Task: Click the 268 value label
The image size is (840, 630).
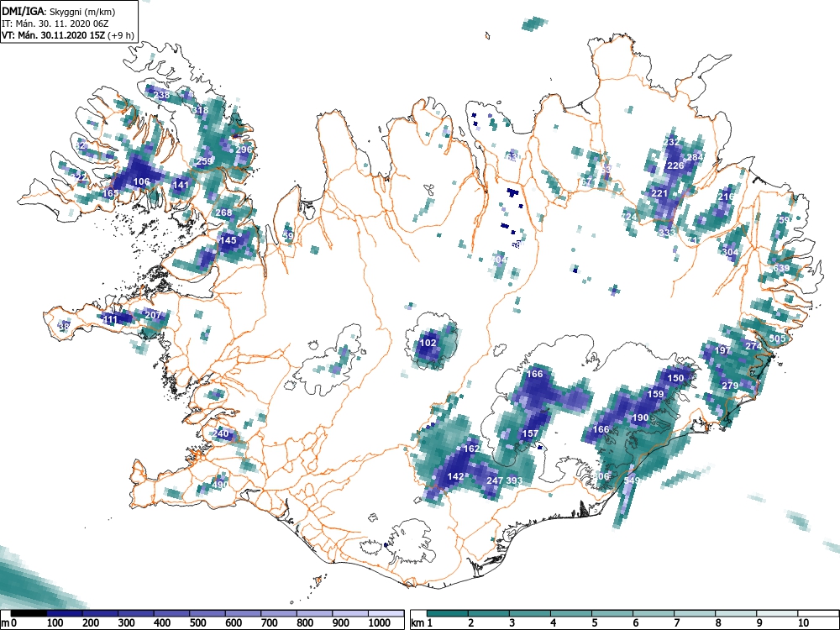Action: (x=223, y=213)
